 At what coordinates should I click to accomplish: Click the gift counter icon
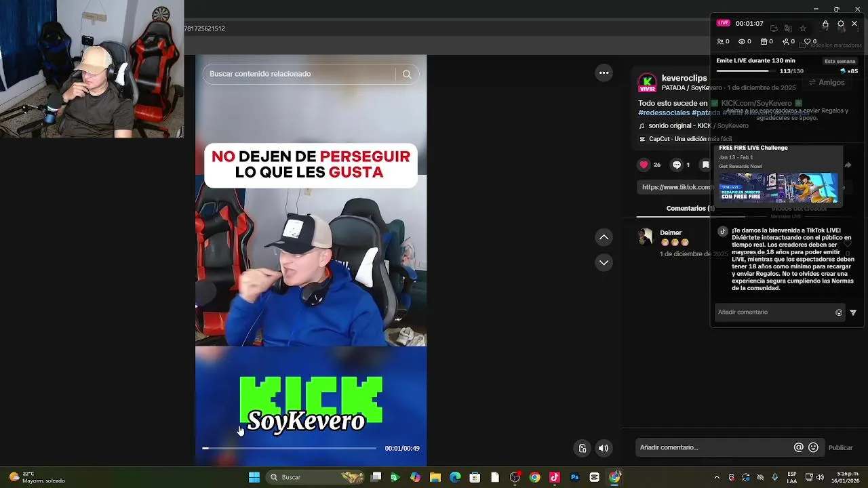tap(764, 41)
